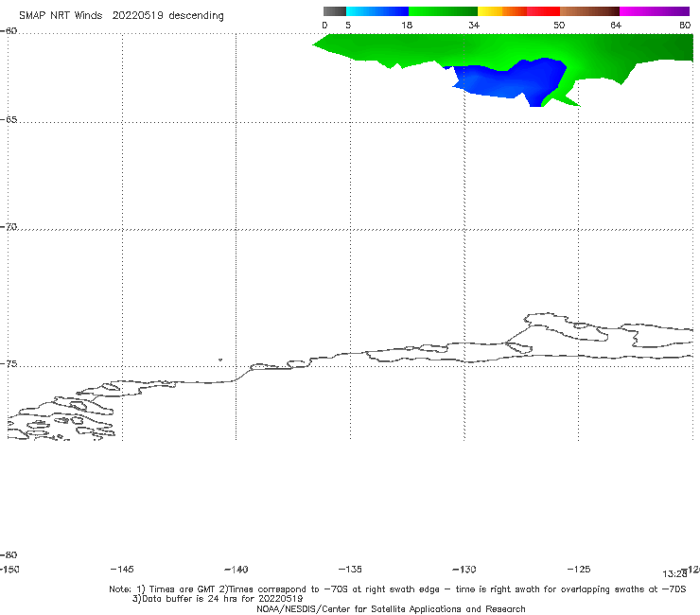Click the longitude label '-145'
The image size is (700, 615).
(x=122, y=569)
